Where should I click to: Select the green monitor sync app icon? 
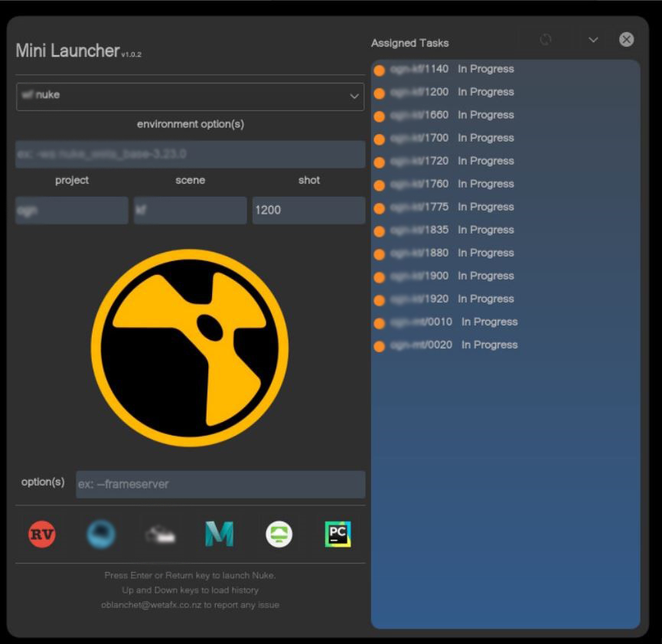[280, 533]
